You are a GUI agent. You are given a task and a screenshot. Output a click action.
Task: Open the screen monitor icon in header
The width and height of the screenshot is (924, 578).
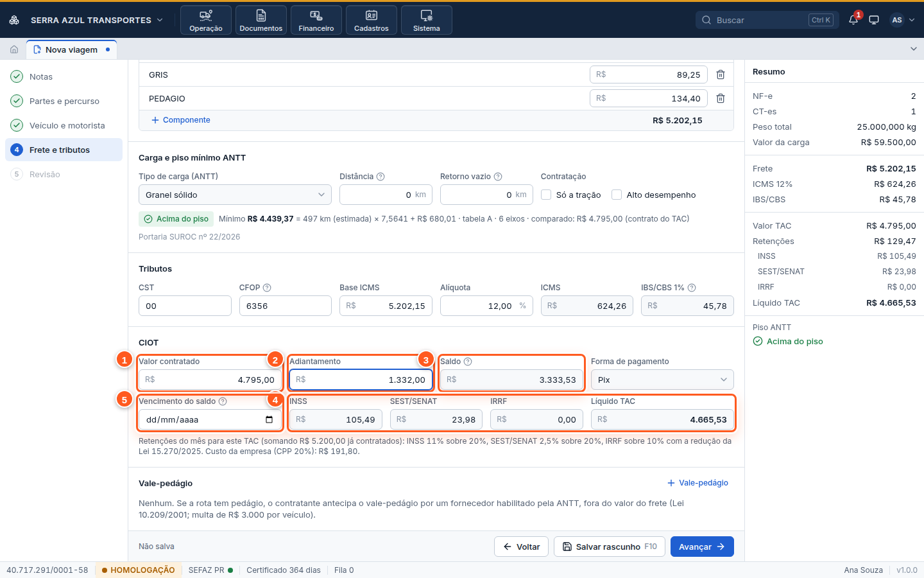874,20
